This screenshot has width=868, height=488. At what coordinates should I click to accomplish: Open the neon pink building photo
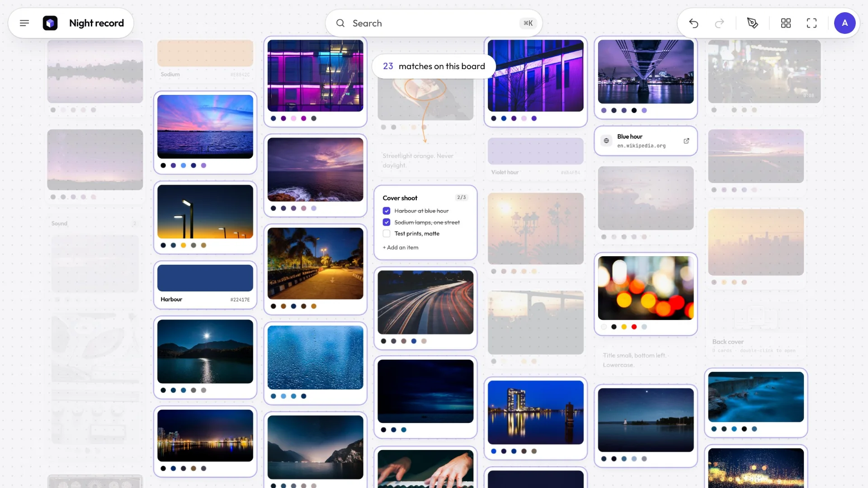(316, 75)
